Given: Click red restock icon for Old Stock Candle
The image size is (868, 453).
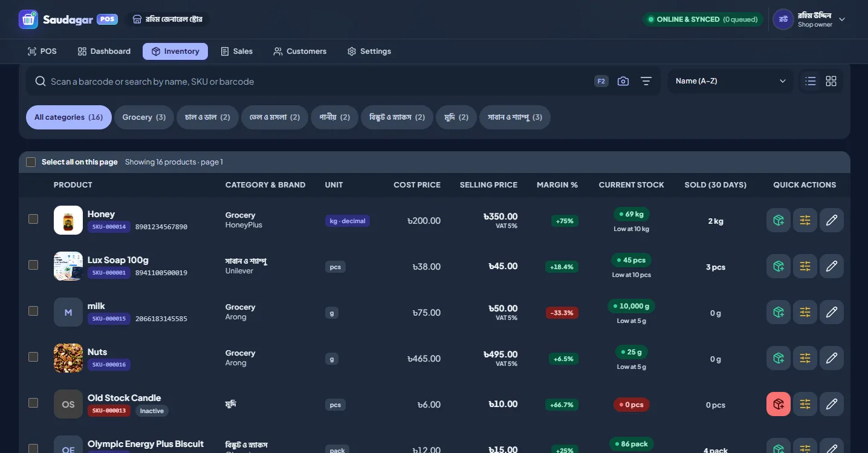Looking at the screenshot, I should pyautogui.click(x=779, y=404).
